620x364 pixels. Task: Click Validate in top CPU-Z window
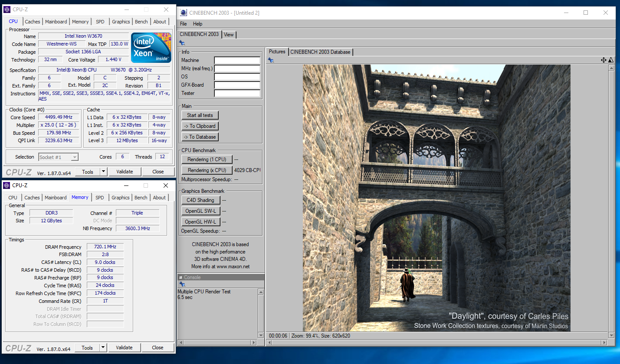[x=125, y=172]
